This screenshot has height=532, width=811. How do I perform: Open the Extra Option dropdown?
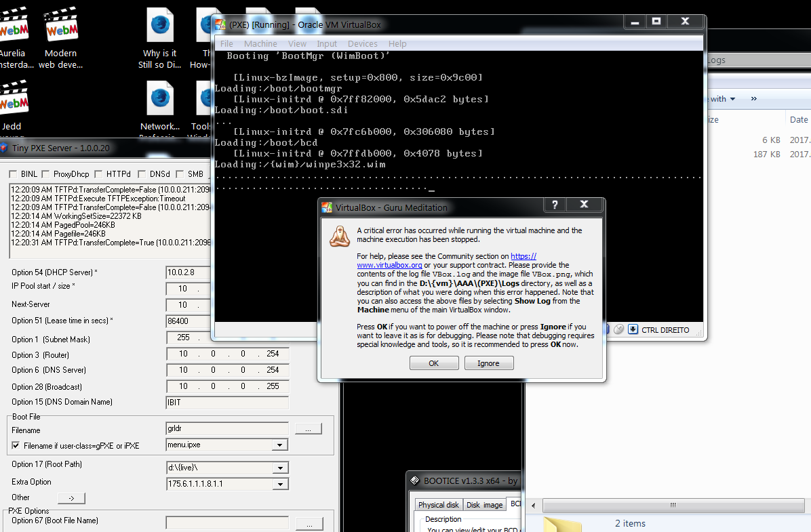tap(280, 485)
